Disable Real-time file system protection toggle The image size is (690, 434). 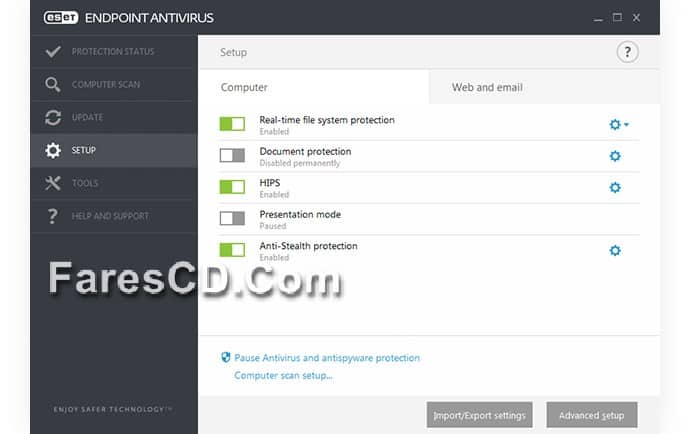[232, 124]
